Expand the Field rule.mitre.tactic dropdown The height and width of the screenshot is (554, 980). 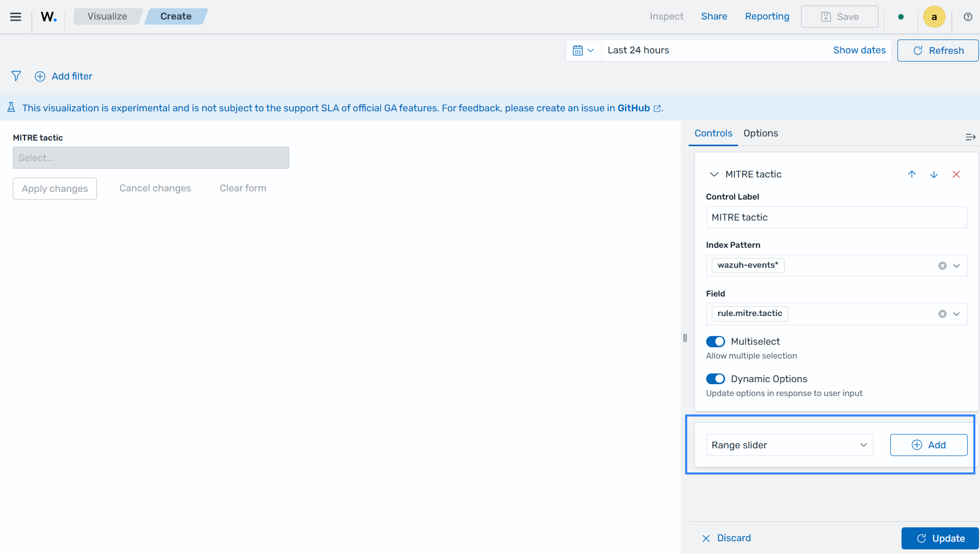pyautogui.click(x=956, y=314)
